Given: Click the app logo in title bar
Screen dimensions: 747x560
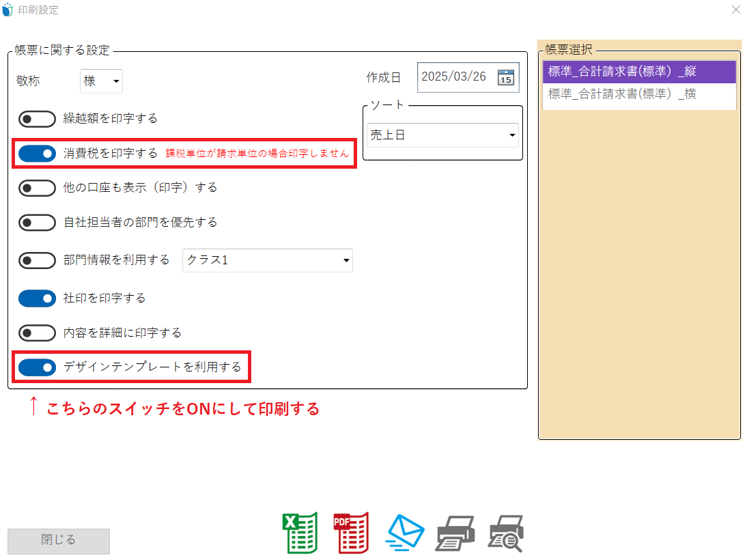Looking at the screenshot, I should coord(8,10).
